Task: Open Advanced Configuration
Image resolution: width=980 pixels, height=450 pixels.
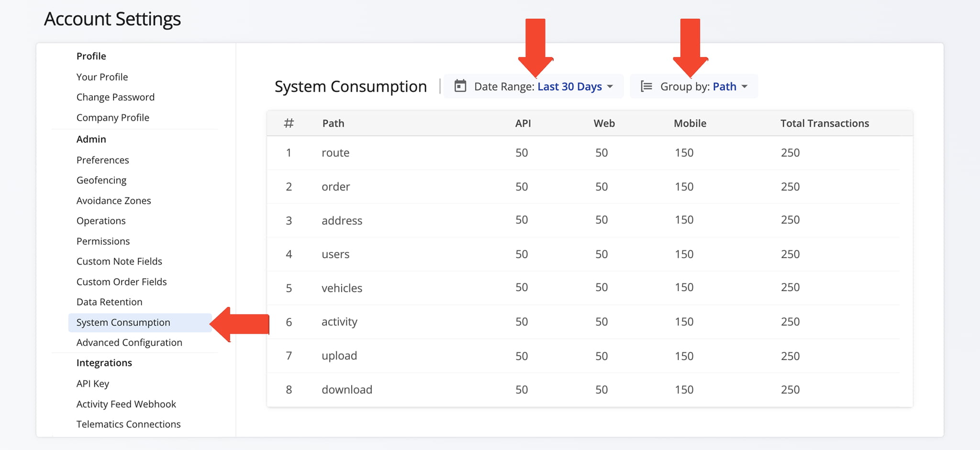Action: (x=129, y=343)
